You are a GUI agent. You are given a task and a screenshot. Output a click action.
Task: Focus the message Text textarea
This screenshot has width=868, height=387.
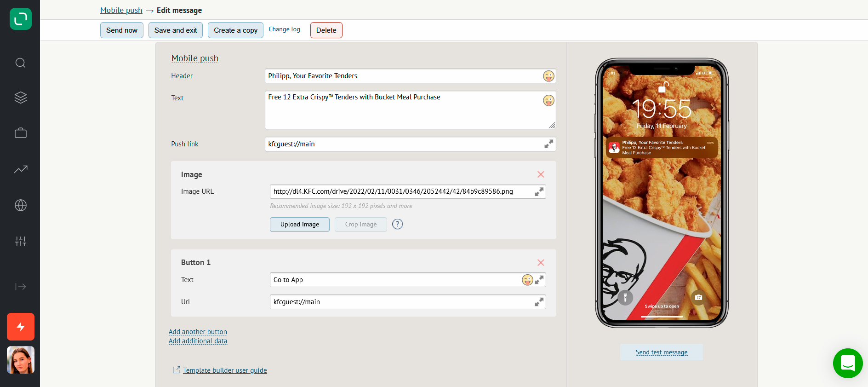coord(410,110)
